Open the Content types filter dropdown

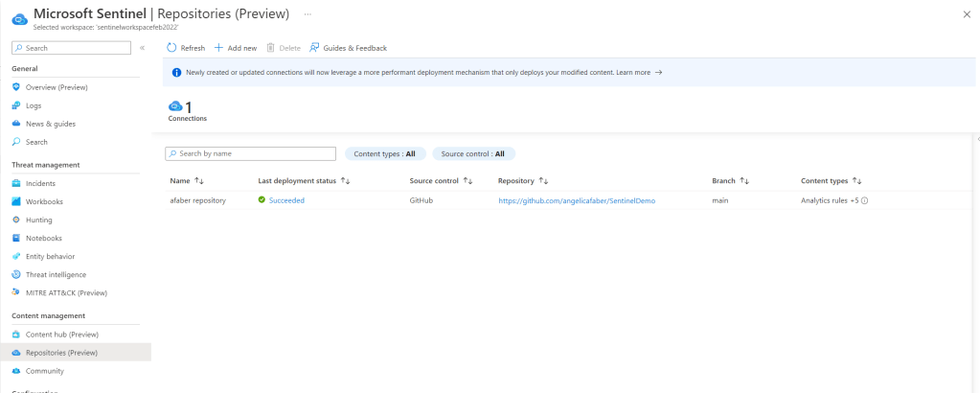click(384, 153)
